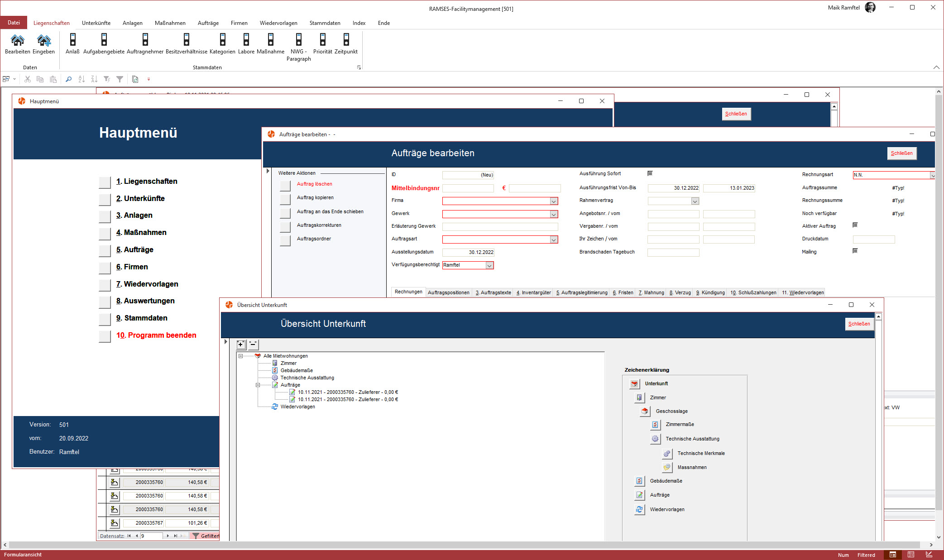
Task: Click the Auftragsordner action button
Action: coord(285,240)
